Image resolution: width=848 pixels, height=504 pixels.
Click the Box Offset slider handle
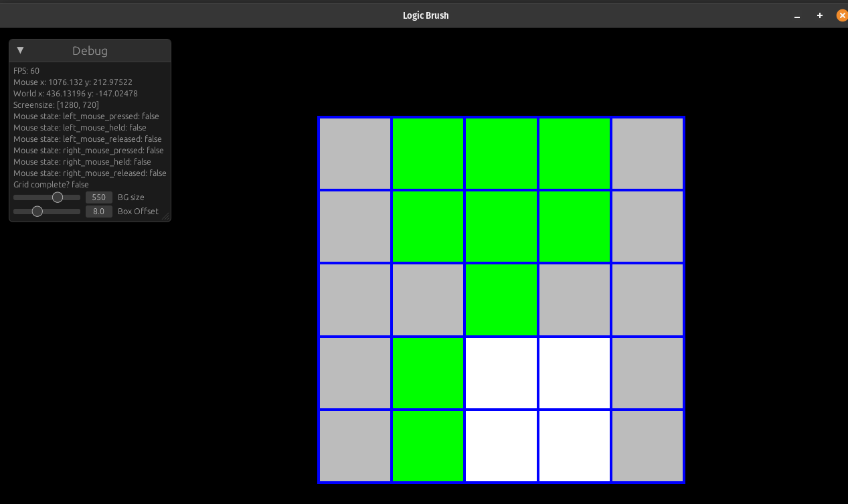pyautogui.click(x=37, y=212)
